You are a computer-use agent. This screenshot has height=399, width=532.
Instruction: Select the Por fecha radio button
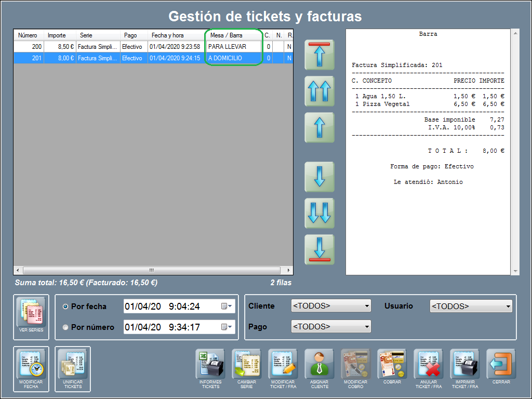pyautogui.click(x=65, y=307)
